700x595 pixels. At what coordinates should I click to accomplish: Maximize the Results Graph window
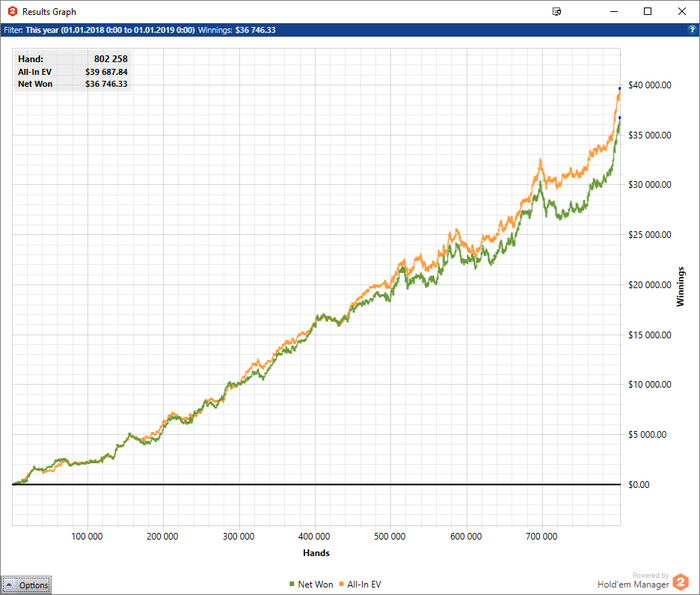click(x=648, y=11)
